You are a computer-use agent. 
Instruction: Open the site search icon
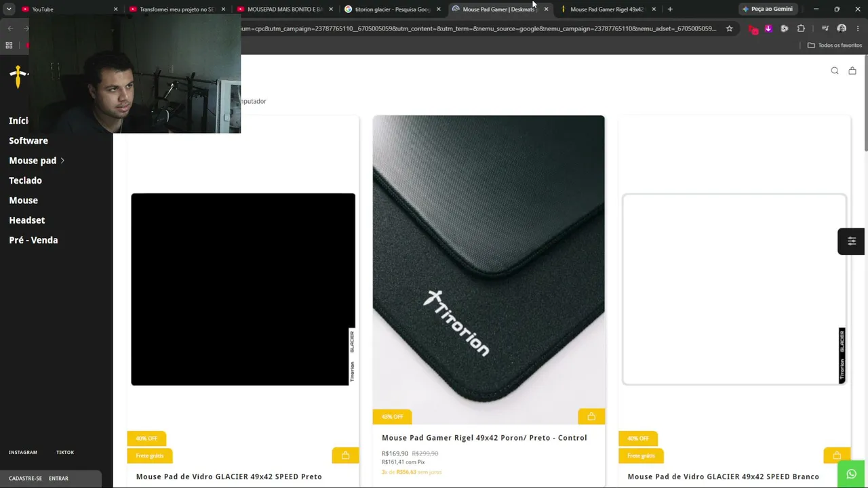click(835, 70)
